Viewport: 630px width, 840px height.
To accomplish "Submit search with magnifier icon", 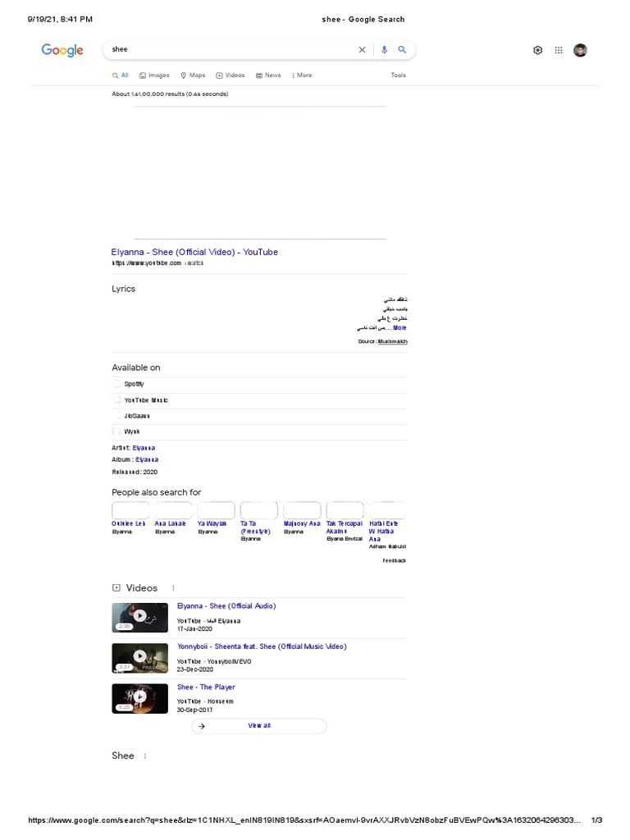I will 402,50.
